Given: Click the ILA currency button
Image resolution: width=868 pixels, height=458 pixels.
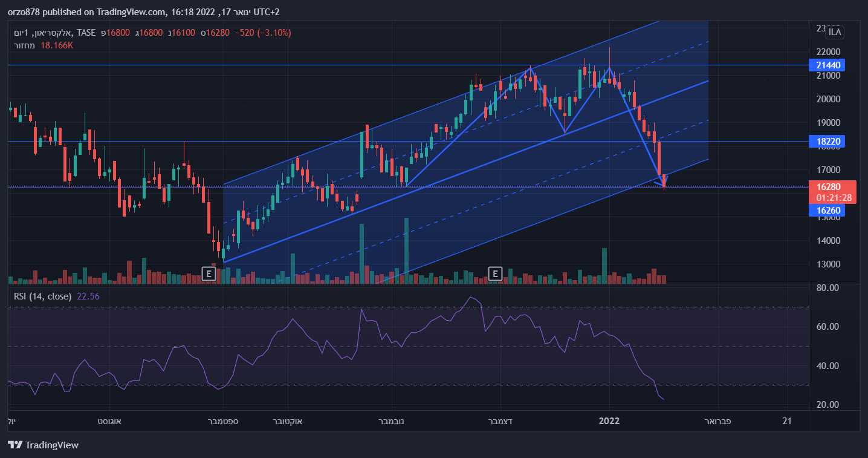Looking at the screenshot, I should [x=835, y=32].
